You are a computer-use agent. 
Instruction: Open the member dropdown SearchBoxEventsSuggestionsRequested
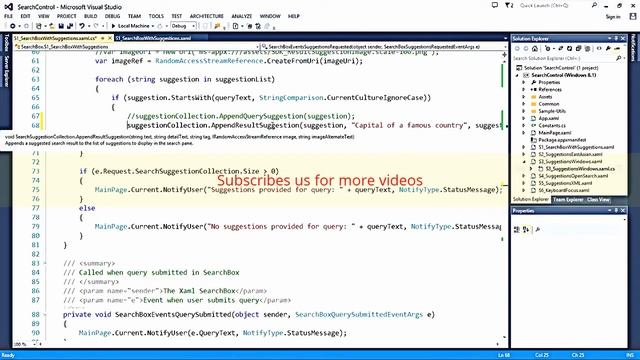(383, 47)
